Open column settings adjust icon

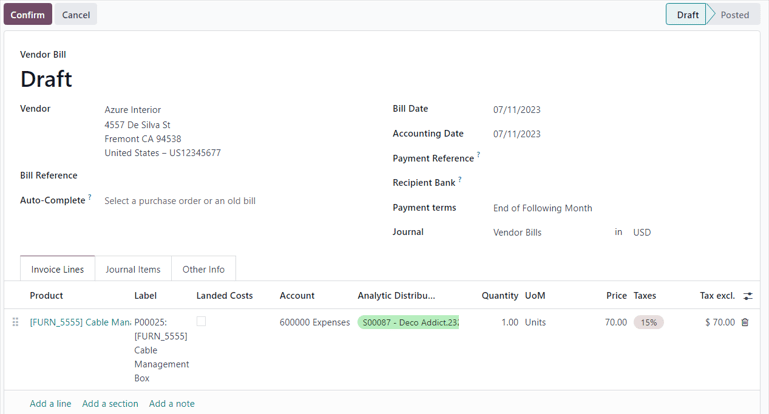point(747,296)
